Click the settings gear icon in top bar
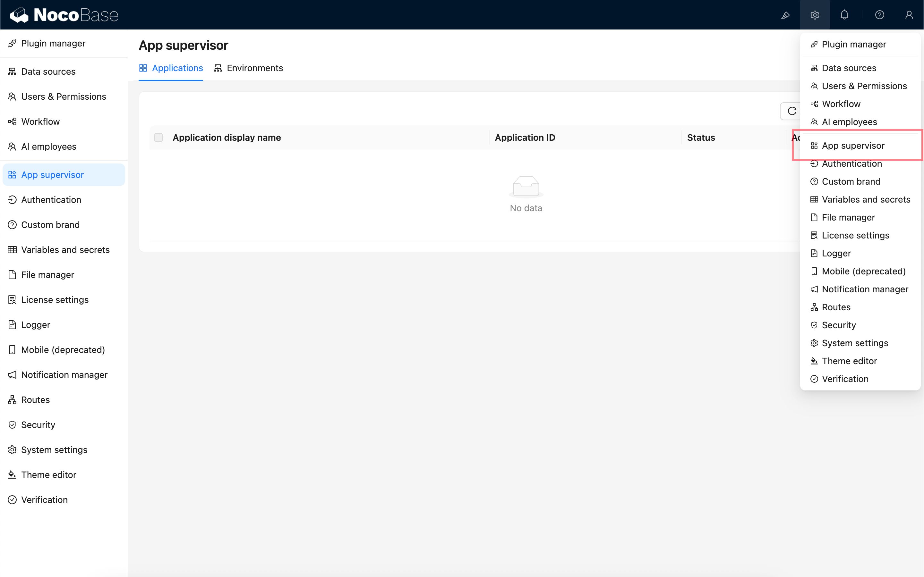Viewport: 924px width, 577px height. tap(814, 15)
